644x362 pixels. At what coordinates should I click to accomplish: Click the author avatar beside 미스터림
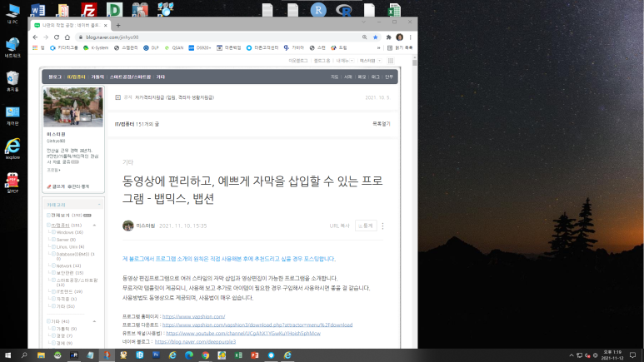coord(128,226)
